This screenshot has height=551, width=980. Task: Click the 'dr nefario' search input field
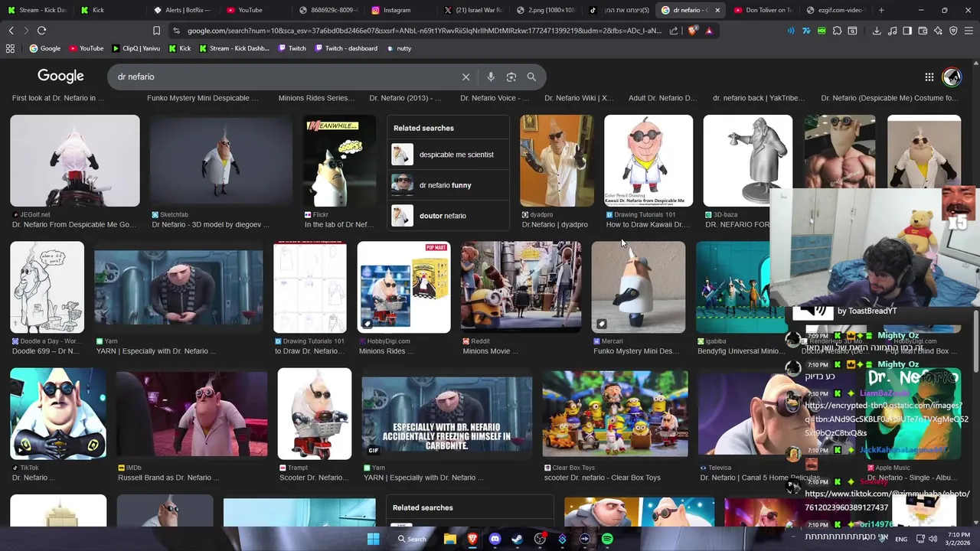[283, 77]
